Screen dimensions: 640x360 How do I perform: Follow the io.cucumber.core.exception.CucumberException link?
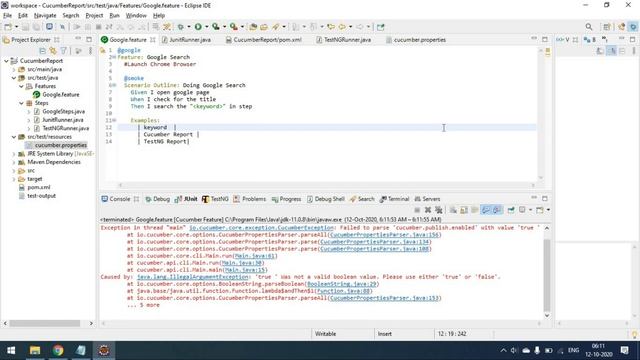[x=261, y=228]
